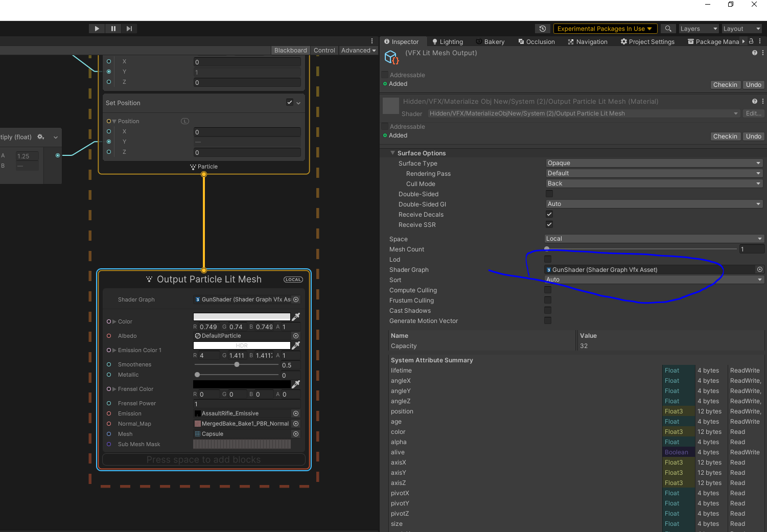Image resolution: width=767 pixels, height=532 pixels.
Task: Collapse the Surface Options section
Action: (392, 153)
